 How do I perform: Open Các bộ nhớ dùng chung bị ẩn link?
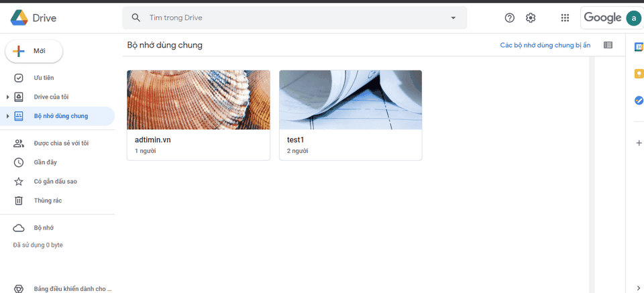[545, 46]
